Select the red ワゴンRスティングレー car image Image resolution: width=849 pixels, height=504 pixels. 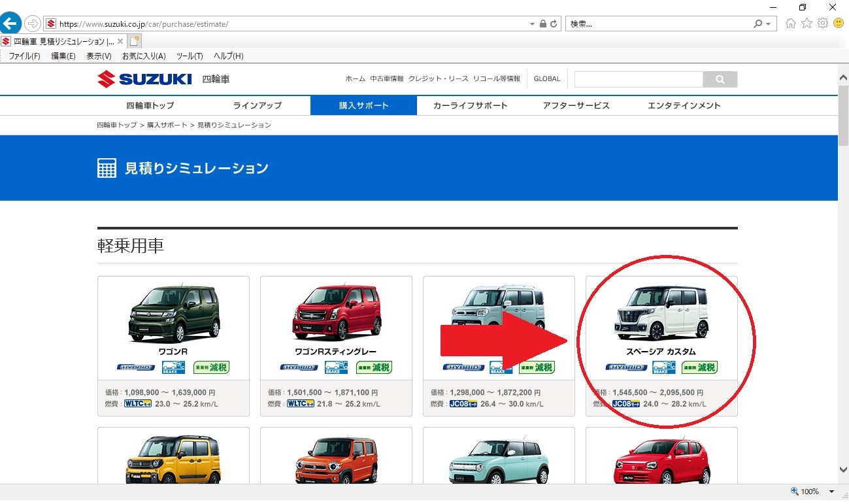337,312
